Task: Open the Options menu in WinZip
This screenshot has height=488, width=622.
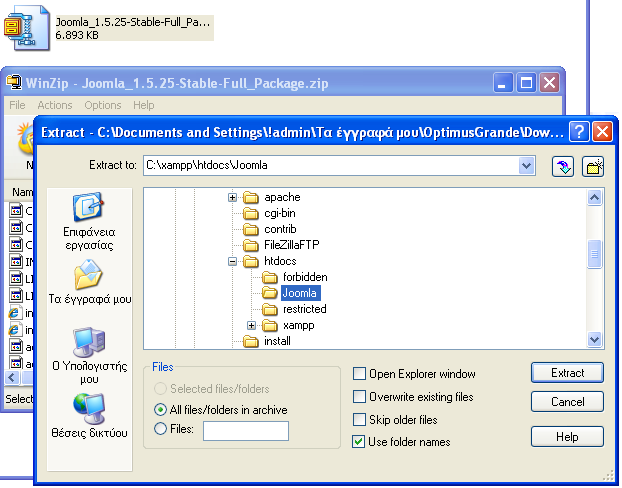Action: [x=103, y=105]
